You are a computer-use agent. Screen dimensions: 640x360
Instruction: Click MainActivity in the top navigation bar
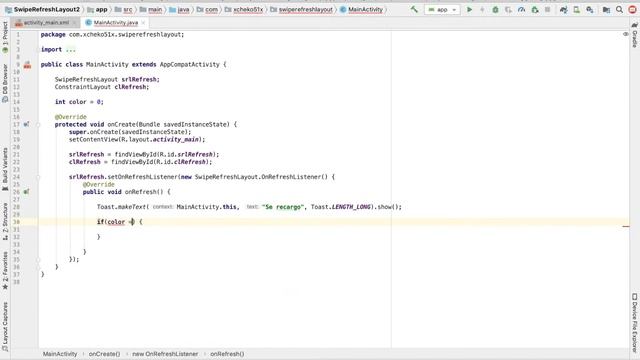[361, 9]
